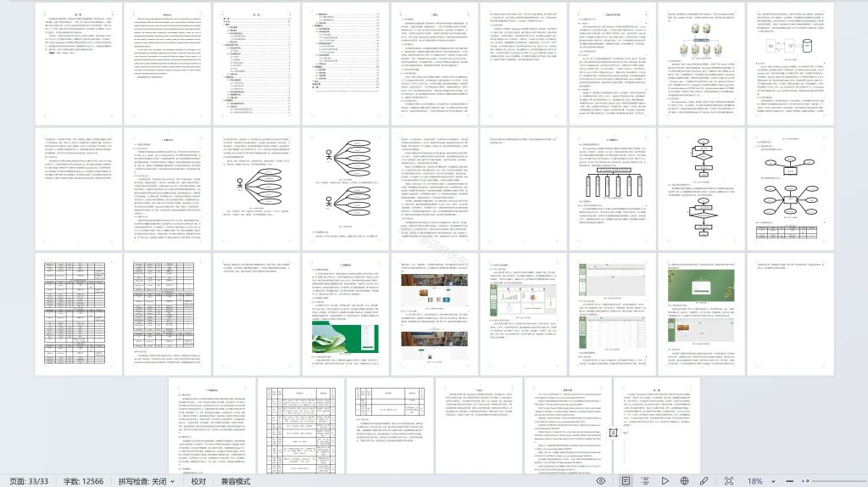Select the Chinese 摘要 abstract page

[79, 64]
